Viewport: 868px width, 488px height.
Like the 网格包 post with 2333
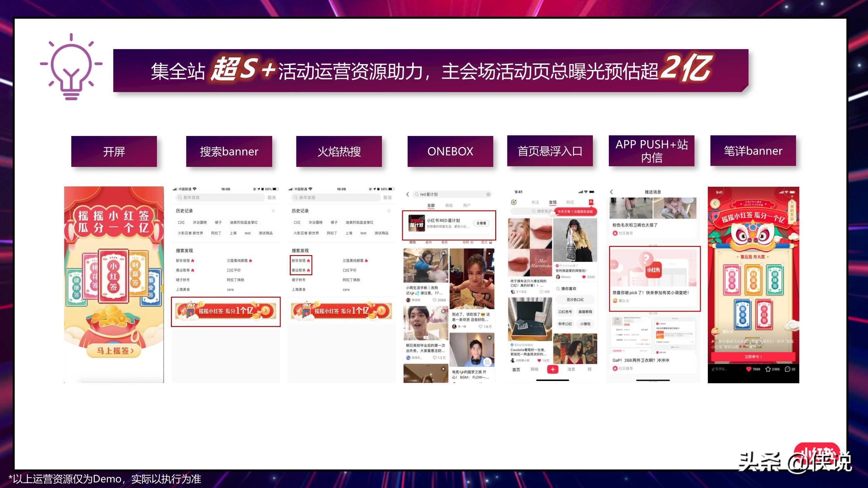tap(584, 277)
